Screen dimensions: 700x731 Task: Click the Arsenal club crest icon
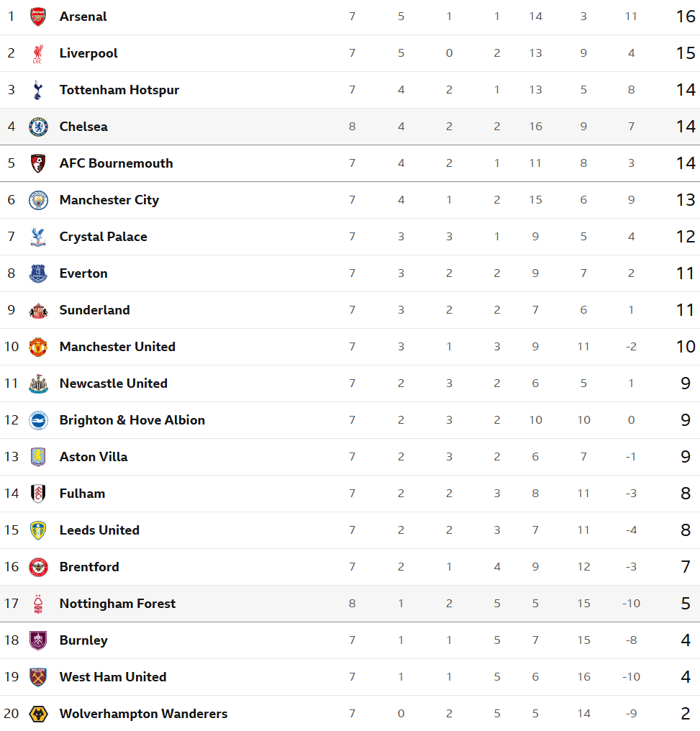pos(38,17)
